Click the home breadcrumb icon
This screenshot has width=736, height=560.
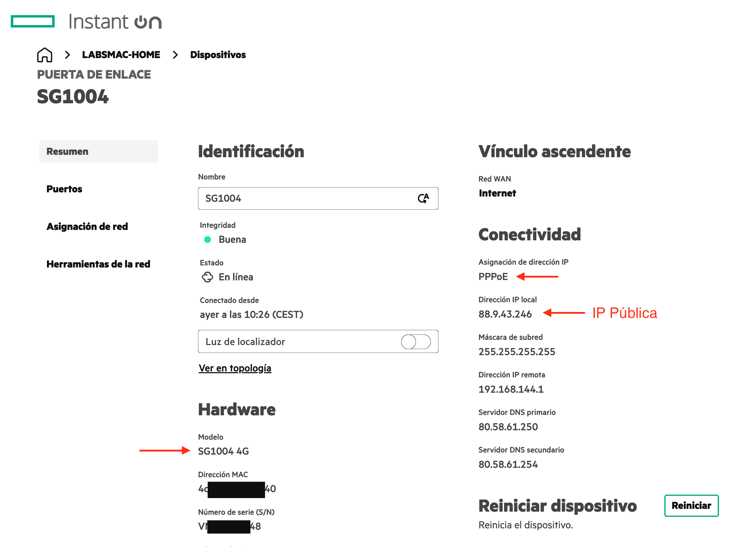click(45, 55)
